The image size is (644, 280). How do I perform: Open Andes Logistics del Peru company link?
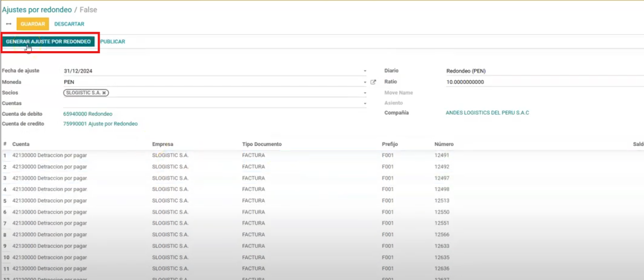(487, 113)
